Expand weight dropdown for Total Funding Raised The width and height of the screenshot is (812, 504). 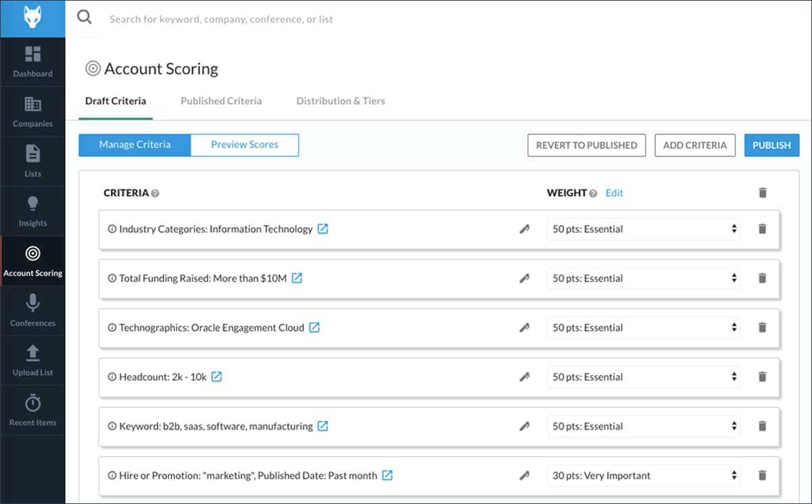(x=643, y=278)
